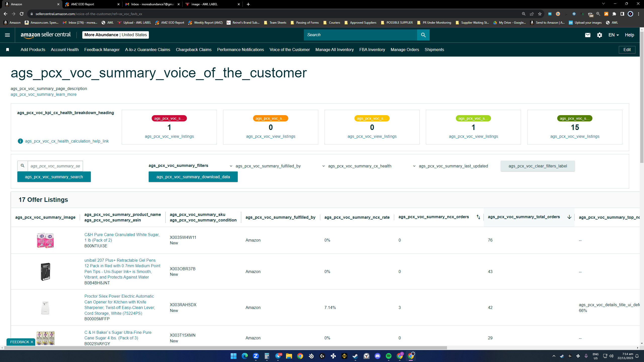Screen dimensions: 644x362
Task: Click the horizontal scrollbar at page bottom
Action: 225,348
